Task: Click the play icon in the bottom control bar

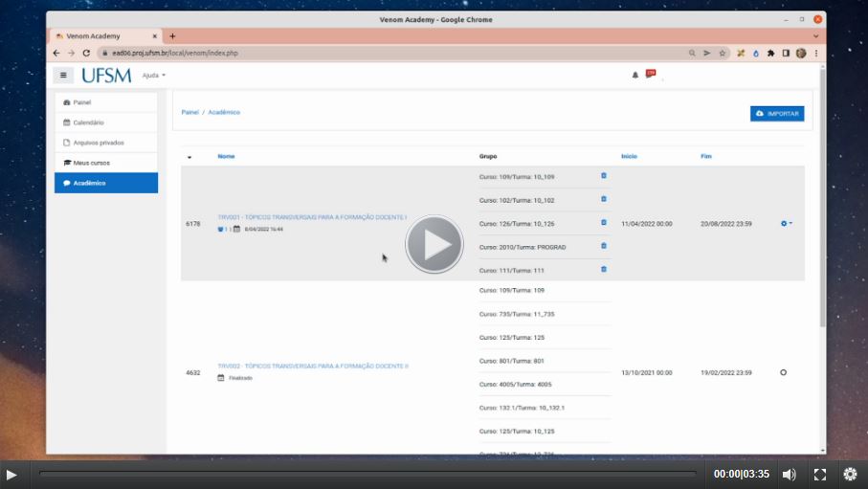Action: pos(11,474)
